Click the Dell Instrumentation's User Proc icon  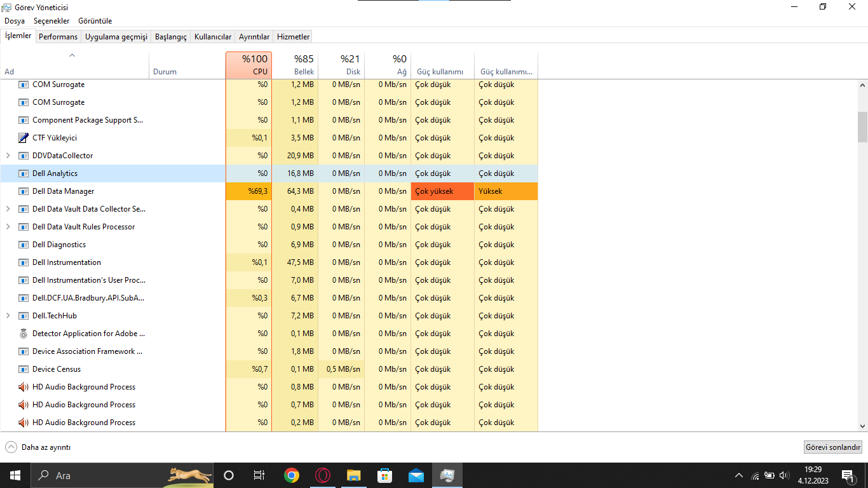[x=24, y=280]
